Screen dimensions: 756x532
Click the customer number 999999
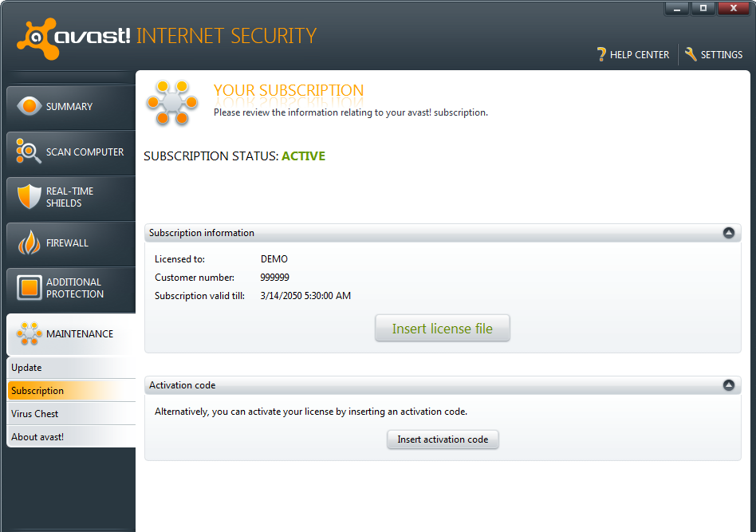tap(275, 278)
